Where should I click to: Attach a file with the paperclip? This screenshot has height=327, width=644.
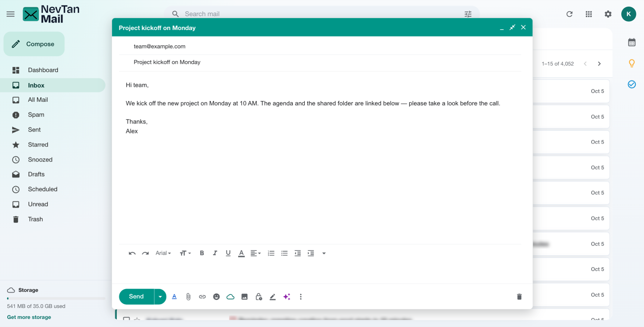point(188,297)
